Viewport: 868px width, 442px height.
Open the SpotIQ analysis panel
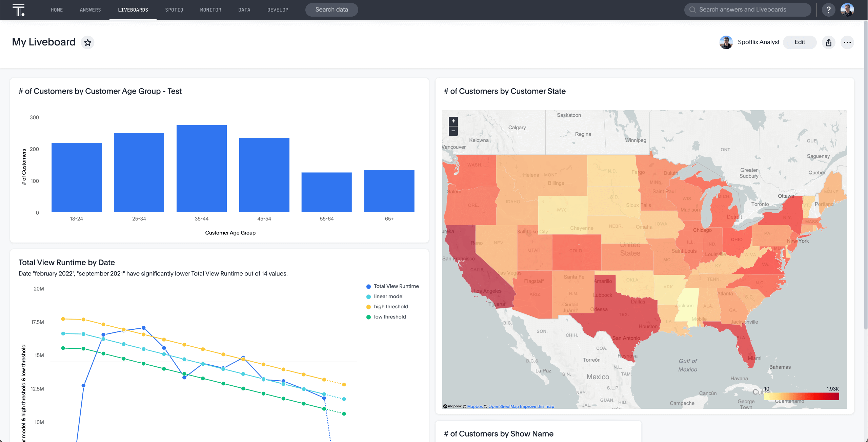[174, 9]
